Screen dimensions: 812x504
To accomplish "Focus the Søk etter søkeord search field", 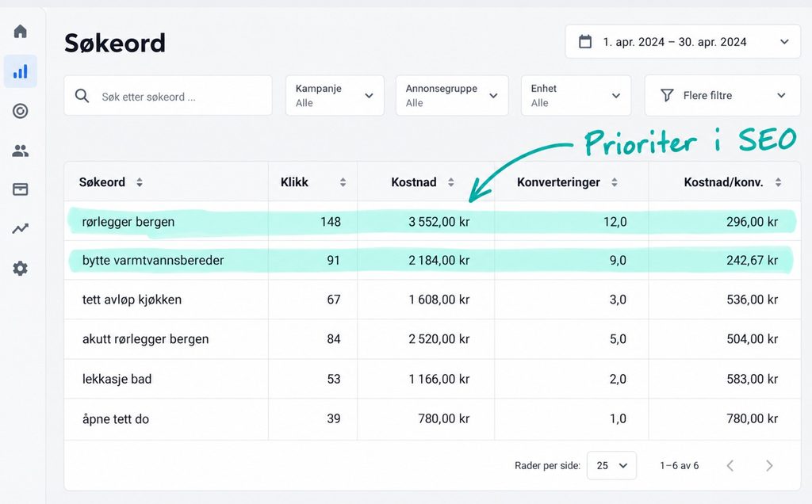I will coord(168,96).
